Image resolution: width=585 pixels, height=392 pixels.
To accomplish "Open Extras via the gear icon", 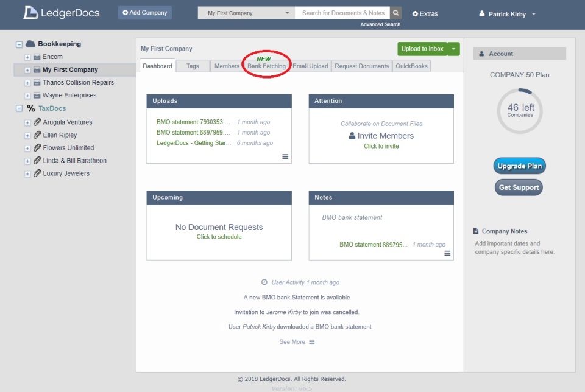I will [x=416, y=13].
